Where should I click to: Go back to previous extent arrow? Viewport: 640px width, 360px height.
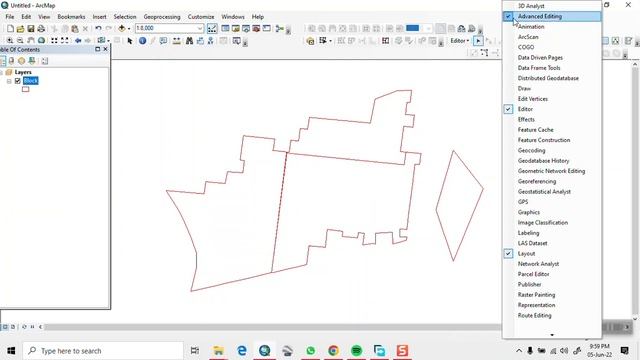tap(78, 41)
